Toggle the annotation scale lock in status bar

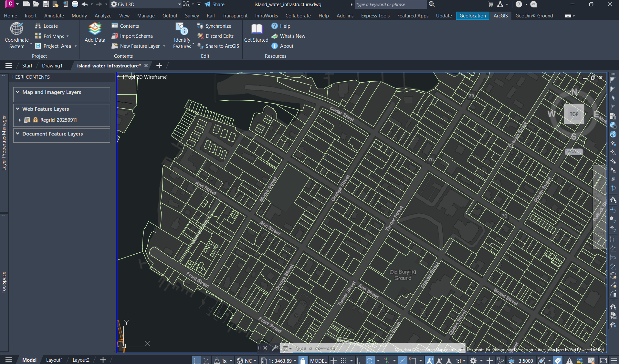(x=303, y=360)
